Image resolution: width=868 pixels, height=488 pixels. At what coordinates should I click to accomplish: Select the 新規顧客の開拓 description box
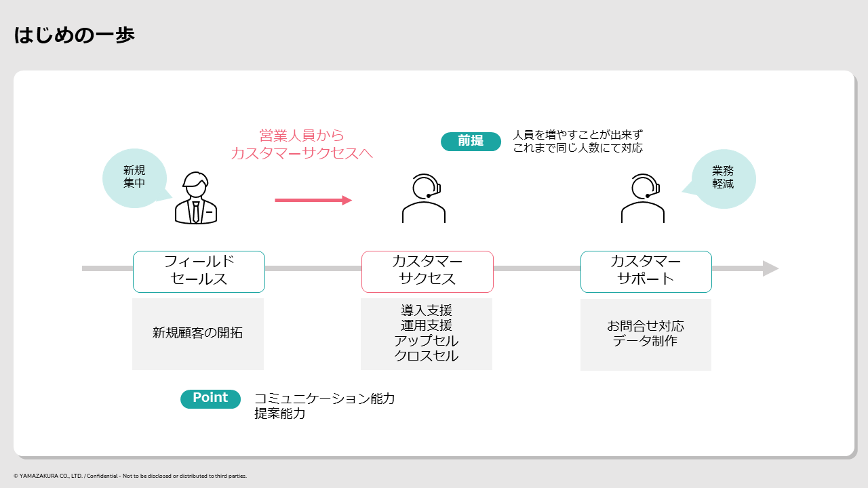coord(198,334)
